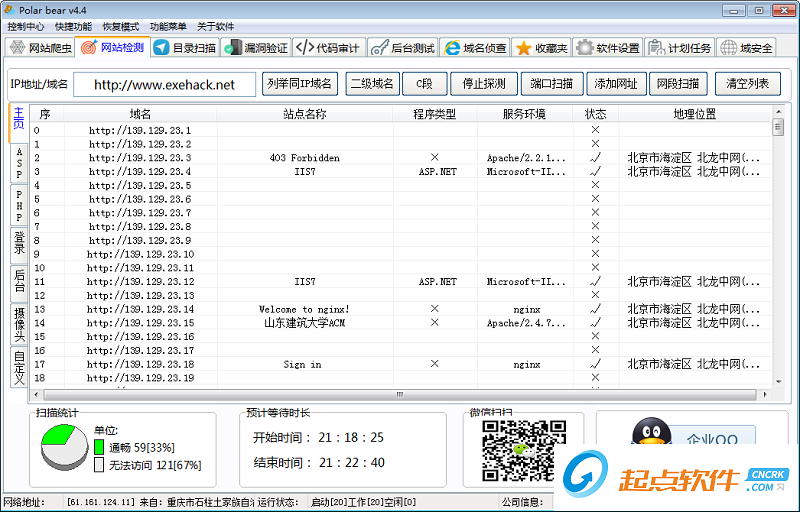
Task: Select row http://139.129.23.3
Action: pos(401,158)
